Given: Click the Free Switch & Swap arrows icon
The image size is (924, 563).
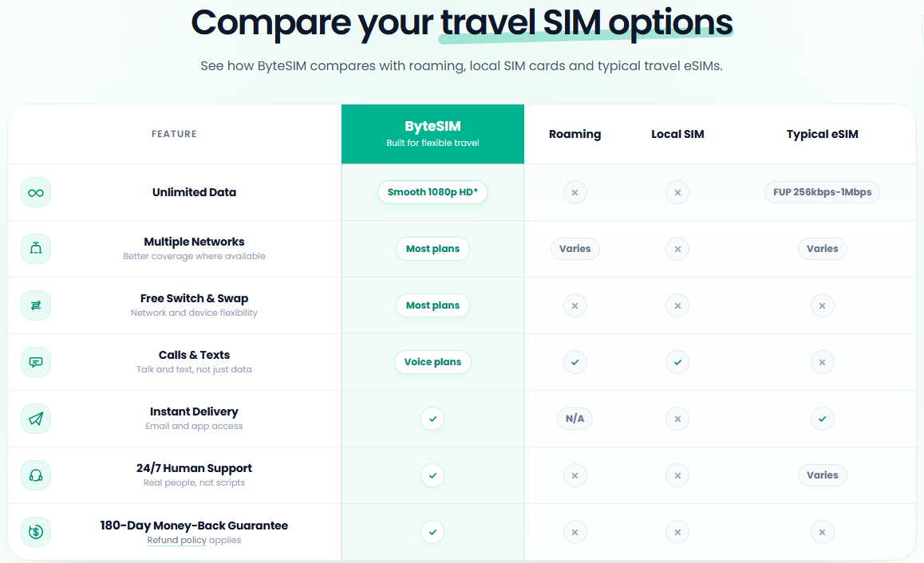Looking at the screenshot, I should [36, 305].
